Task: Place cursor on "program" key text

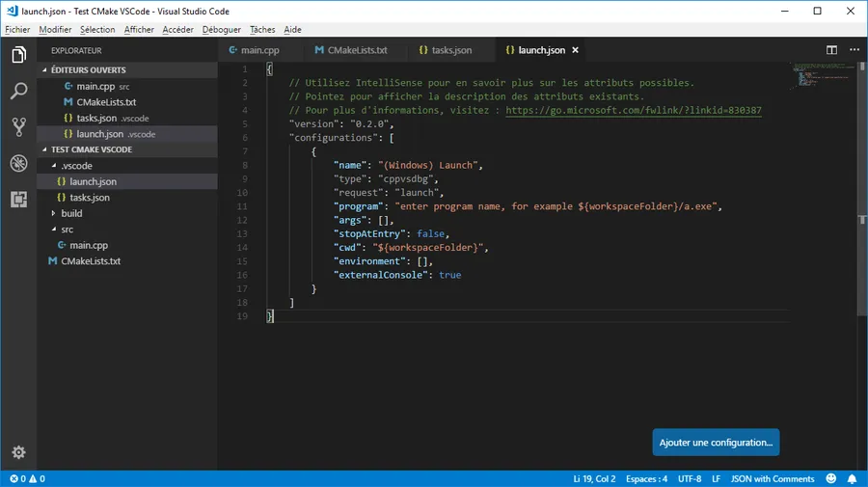Action: click(358, 206)
